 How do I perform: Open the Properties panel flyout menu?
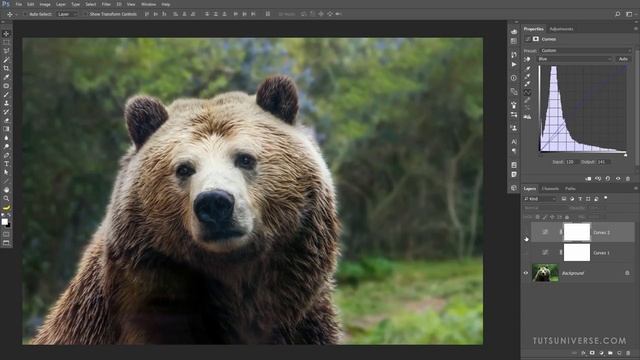point(636,29)
